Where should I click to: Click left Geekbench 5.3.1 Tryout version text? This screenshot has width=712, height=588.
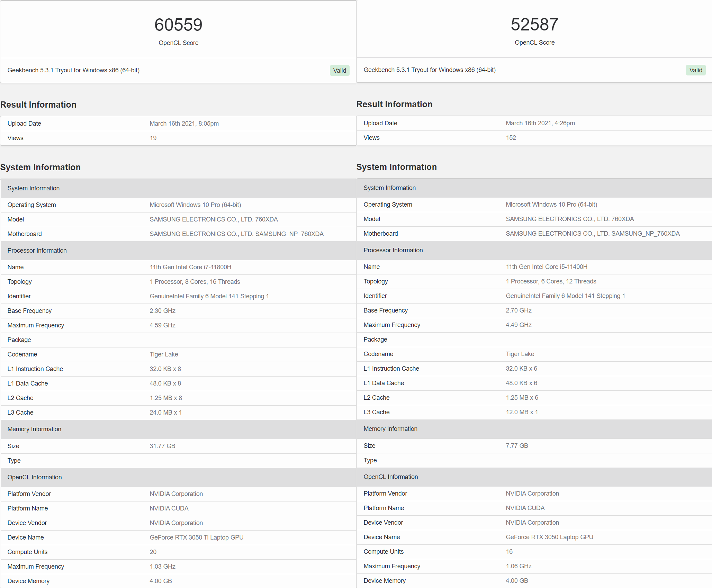(73, 70)
